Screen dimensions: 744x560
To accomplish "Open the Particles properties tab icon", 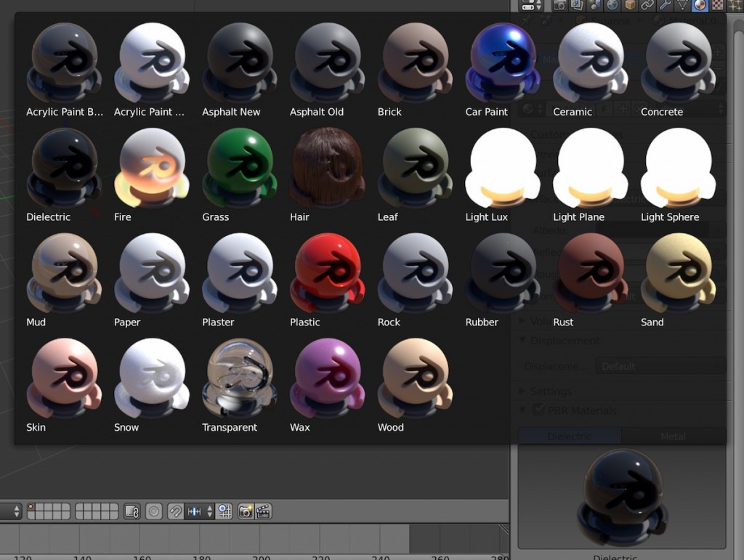I will point(735,5).
